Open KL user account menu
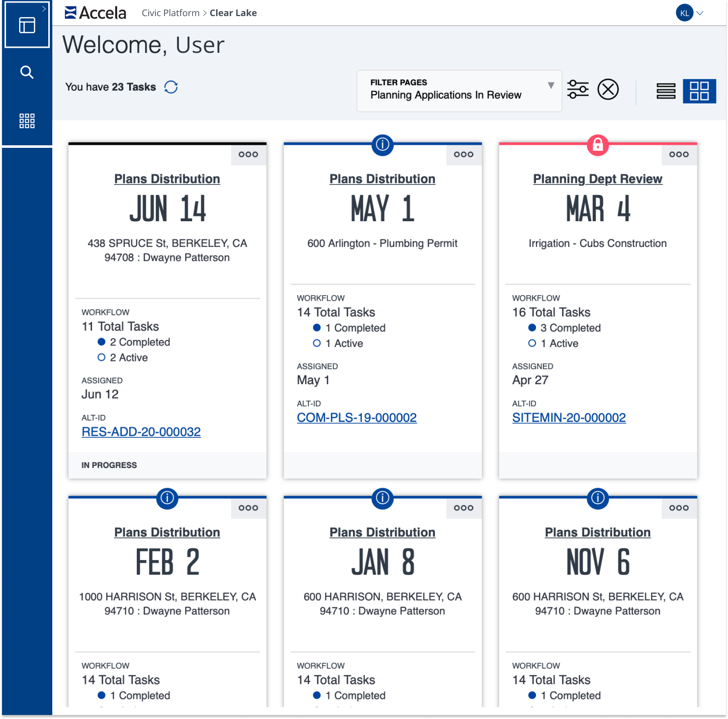728x719 pixels. coord(690,13)
